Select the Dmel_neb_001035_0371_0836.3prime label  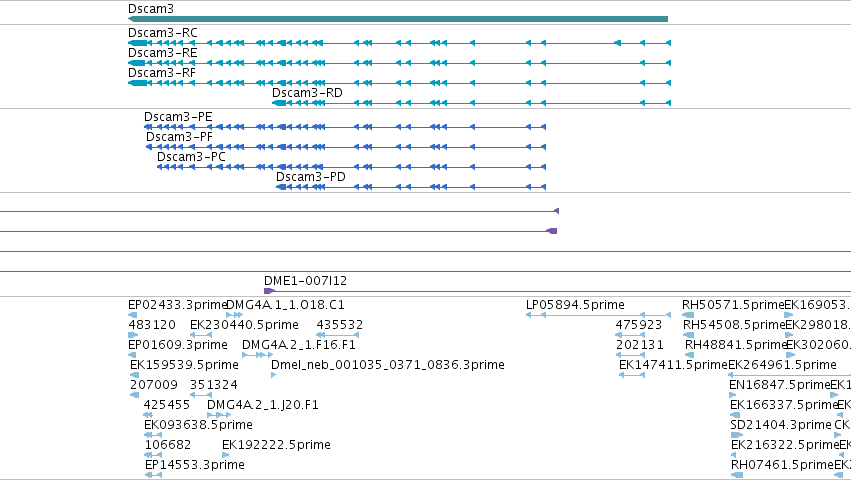[x=388, y=365]
